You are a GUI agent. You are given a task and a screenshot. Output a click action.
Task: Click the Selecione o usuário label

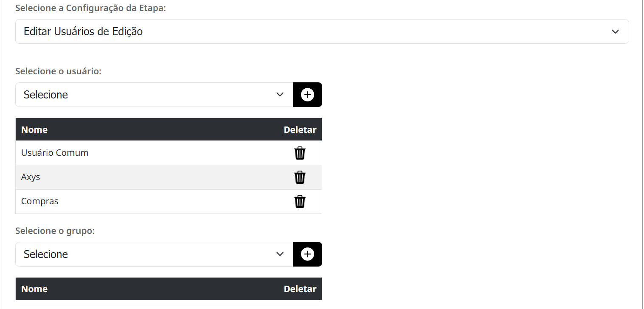59,71
